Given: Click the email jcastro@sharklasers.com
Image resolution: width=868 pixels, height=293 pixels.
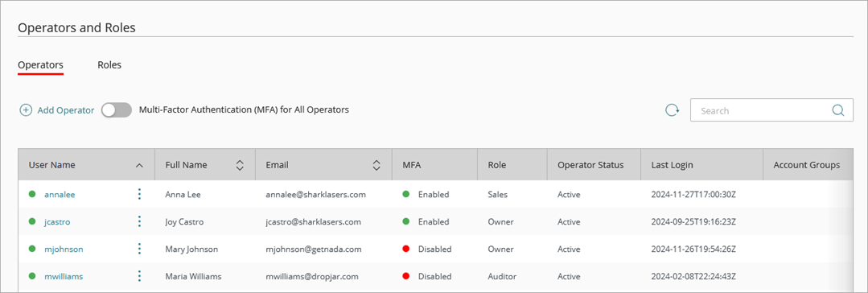Looking at the screenshot, I should click(313, 221).
